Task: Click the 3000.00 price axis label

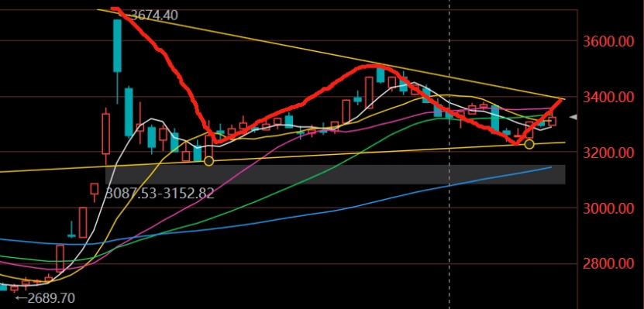Action: [x=609, y=208]
